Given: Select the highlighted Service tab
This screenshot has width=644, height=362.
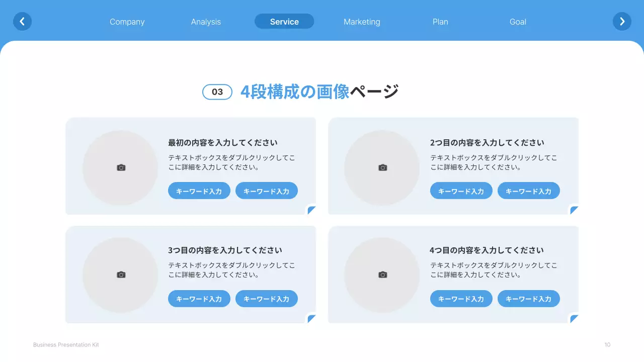Looking at the screenshot, I should [284, 21].
